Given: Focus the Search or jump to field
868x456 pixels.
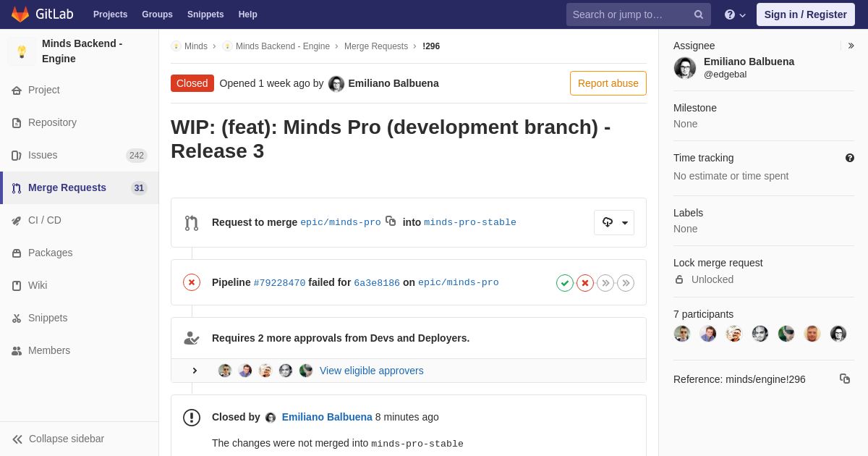Looking at the screenshot, I should click(x=639, y=14).
